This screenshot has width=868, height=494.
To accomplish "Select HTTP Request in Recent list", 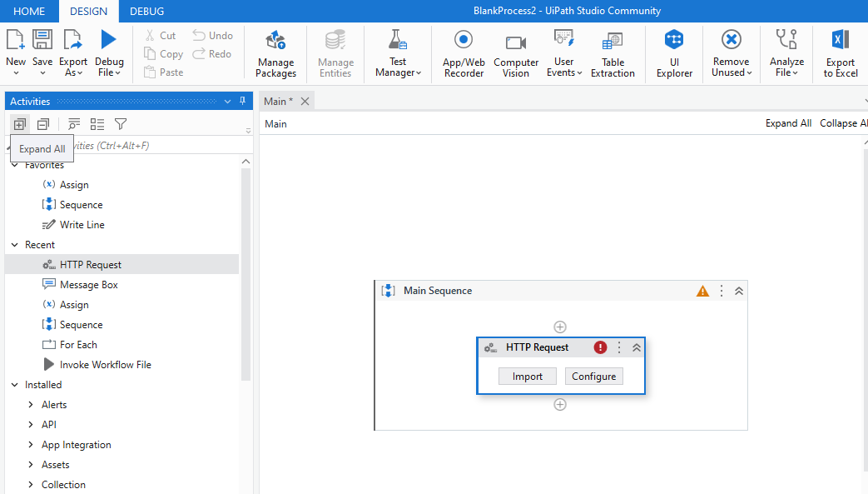I will pyautogui.click(x=122, y=264).
